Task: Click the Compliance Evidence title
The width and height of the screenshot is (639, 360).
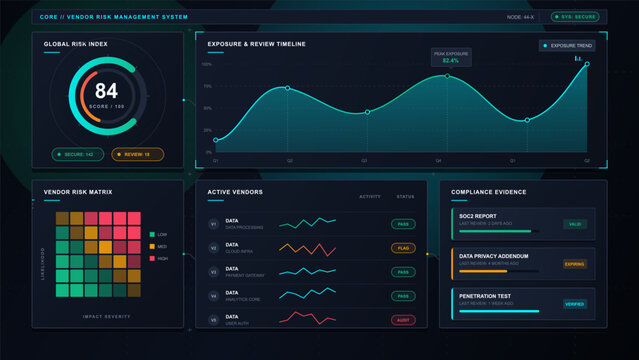Action: 489,192
